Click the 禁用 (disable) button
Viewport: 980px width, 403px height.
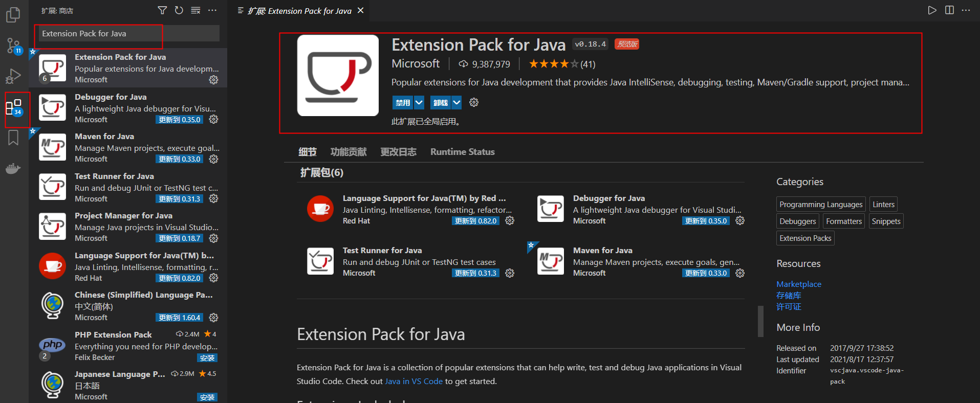[x=403, y=102]
